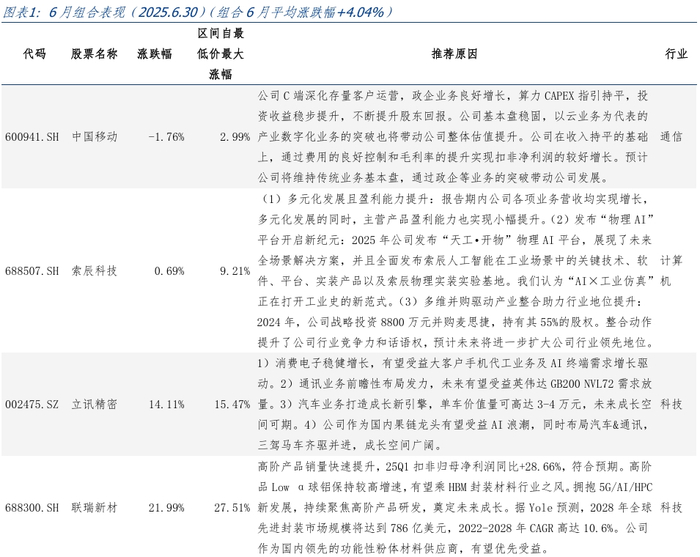Click the line starting '高阶产品销量快速提升'
Viewport: 700px width, 557px height.
[x=454, y=467]
